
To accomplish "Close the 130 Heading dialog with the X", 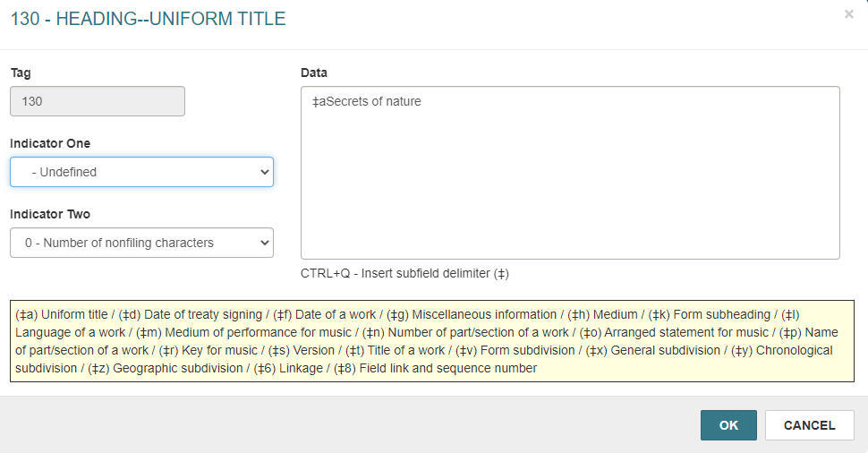I will coord(848,14).
